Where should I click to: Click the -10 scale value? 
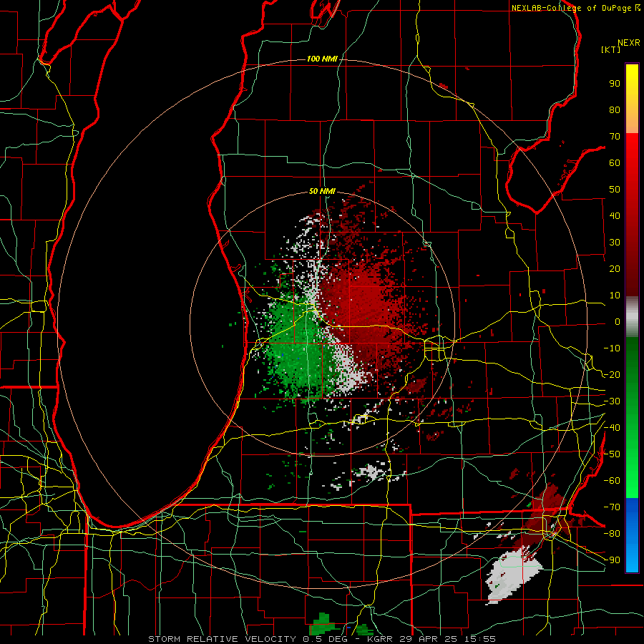(x=612, y=348)
